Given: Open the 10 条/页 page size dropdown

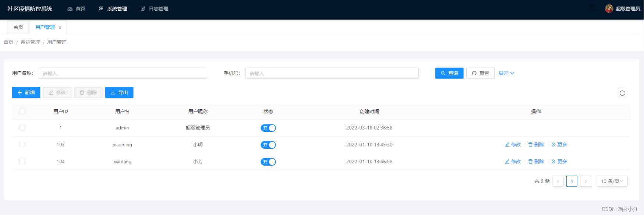Looking at the screenshot, I should (612, 181).
